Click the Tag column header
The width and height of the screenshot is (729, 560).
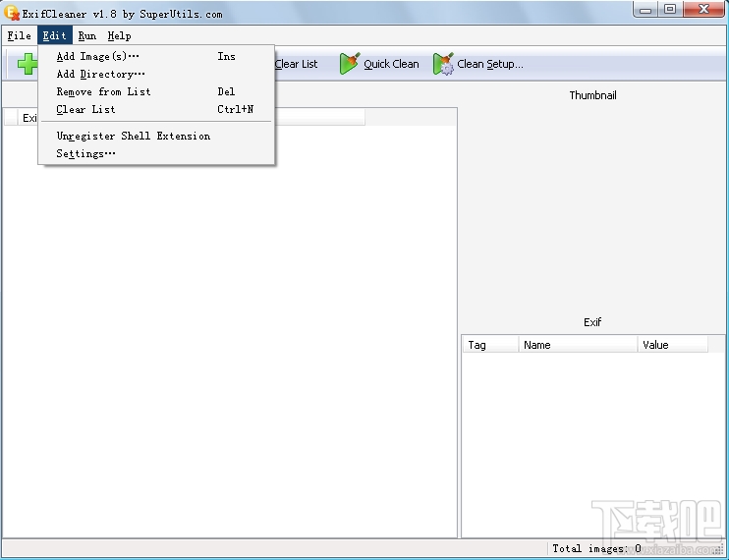(490, 345)
